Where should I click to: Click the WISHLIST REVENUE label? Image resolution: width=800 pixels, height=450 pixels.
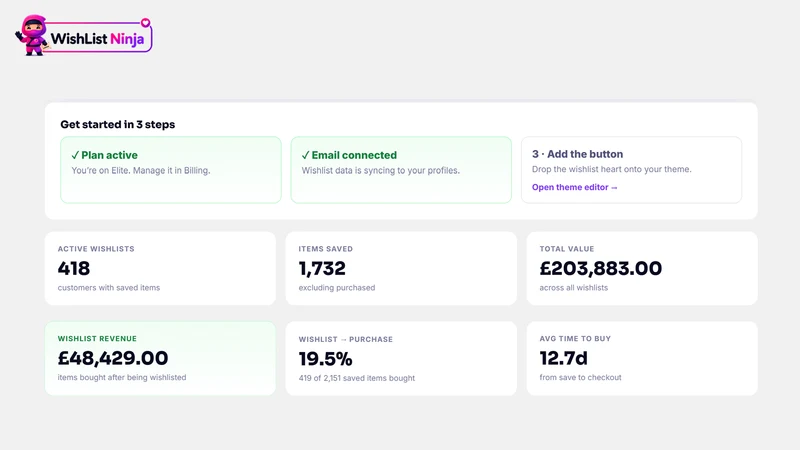97,339
